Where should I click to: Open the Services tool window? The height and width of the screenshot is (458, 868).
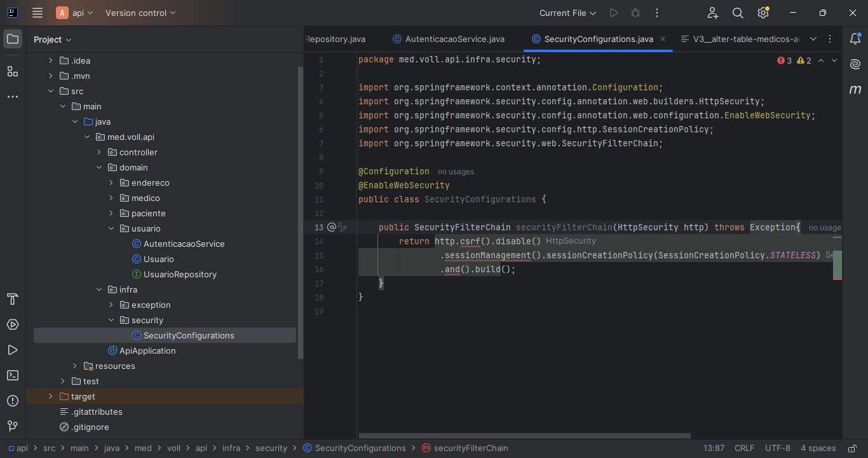pos(13,324)
